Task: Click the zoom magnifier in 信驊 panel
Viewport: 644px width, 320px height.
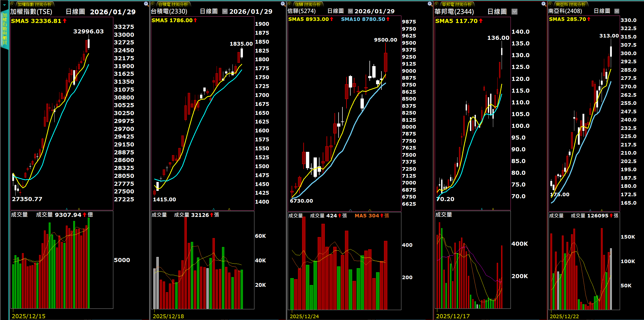Action: coord(430,4)
